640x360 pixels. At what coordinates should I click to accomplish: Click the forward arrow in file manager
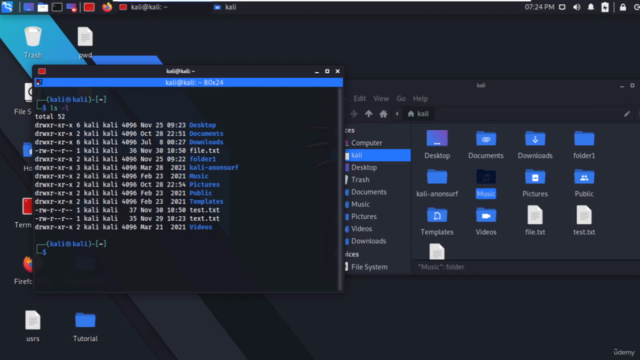[354, 114]
